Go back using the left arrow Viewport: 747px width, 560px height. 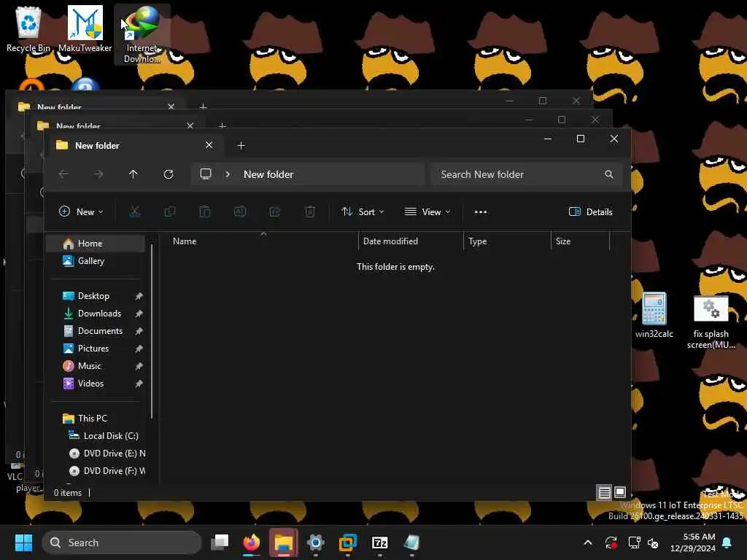click(63, 174)
